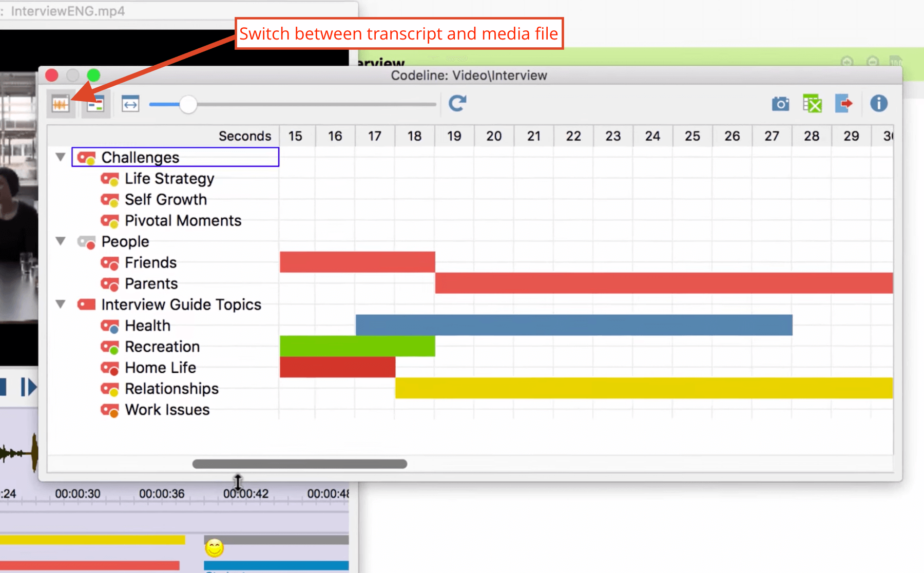Click the Life Strategy code icon
924x573 pixels.
pos(110,179)
